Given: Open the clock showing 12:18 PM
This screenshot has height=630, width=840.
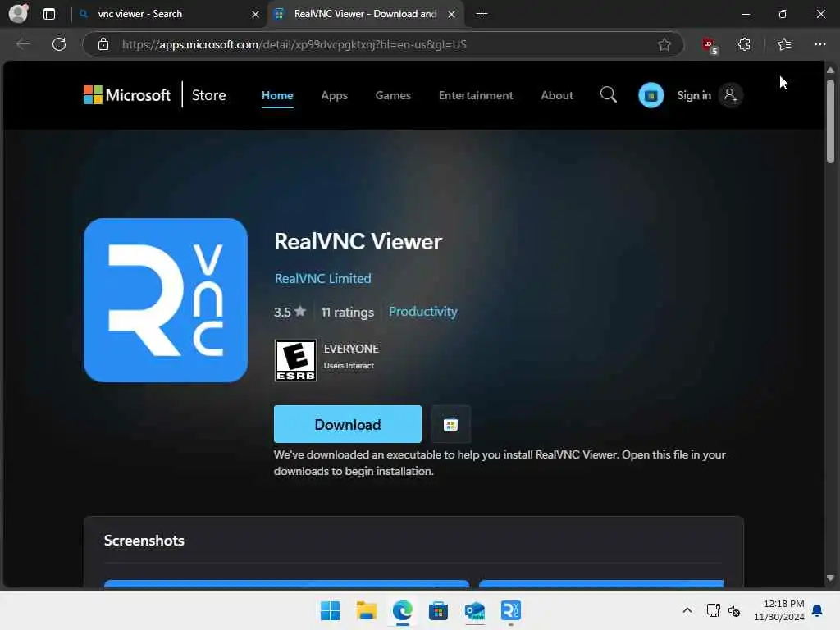Looking at the screenshot, I should coord(778,610).
